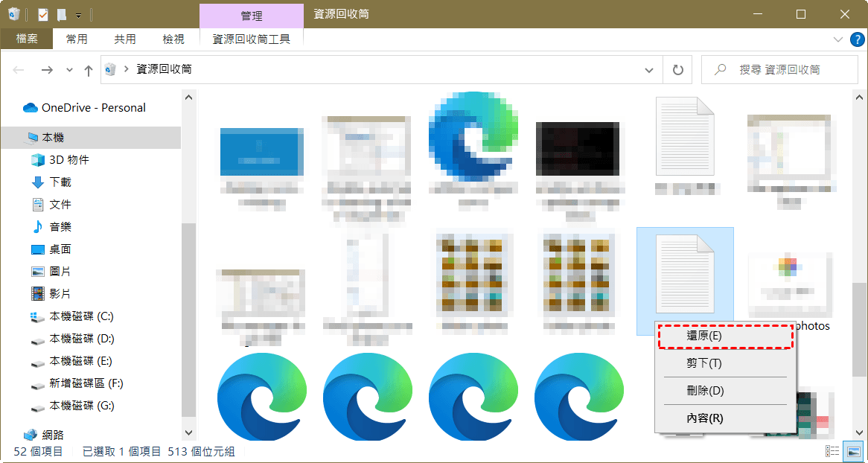Select the dark black screenshot thumbnail
Image resolution: width=868 pixels, height=463 pixels.
578,149
